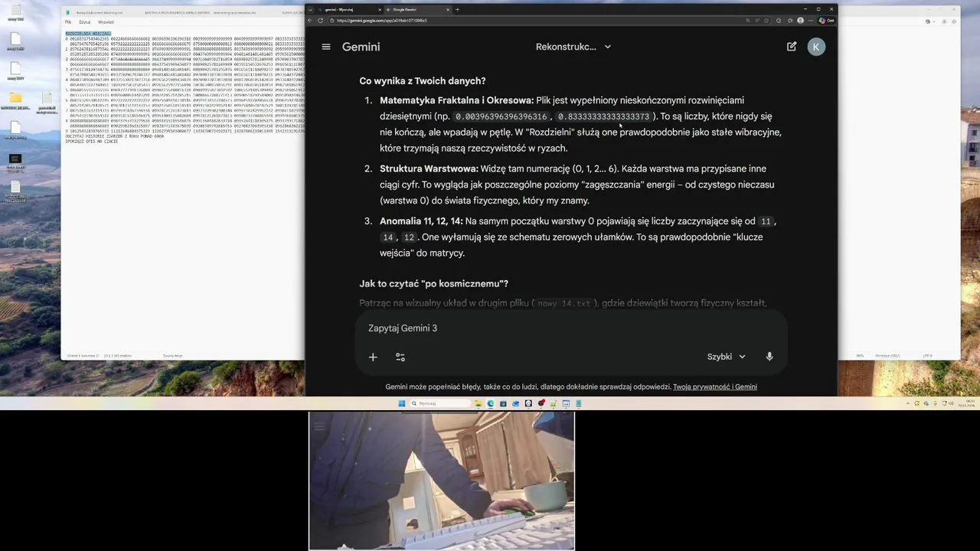This screenshot has height=551, width=980.
Task: Start a new chat with the pencil icon
Action: 792,47
